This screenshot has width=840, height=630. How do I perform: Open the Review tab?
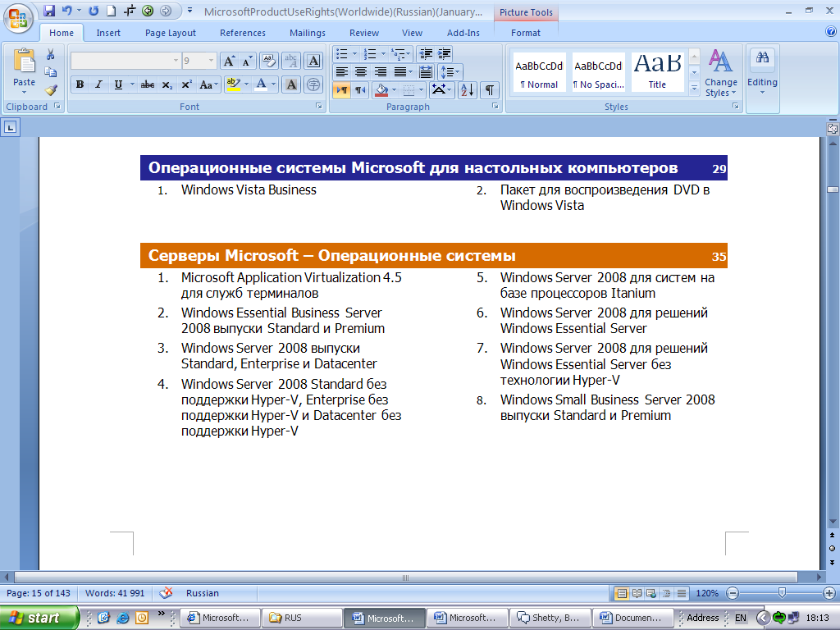point(364,33)
